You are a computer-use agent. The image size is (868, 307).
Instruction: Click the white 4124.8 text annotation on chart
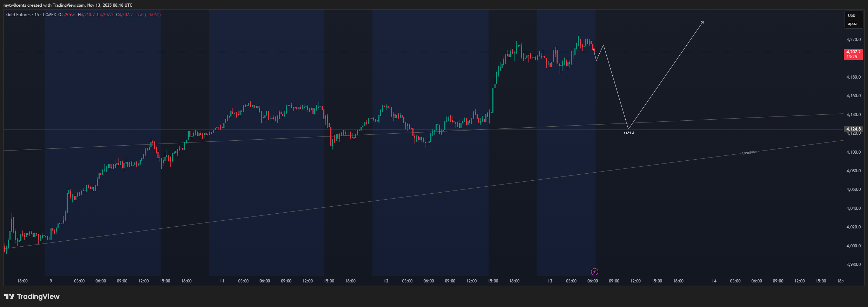pos(628,133)
